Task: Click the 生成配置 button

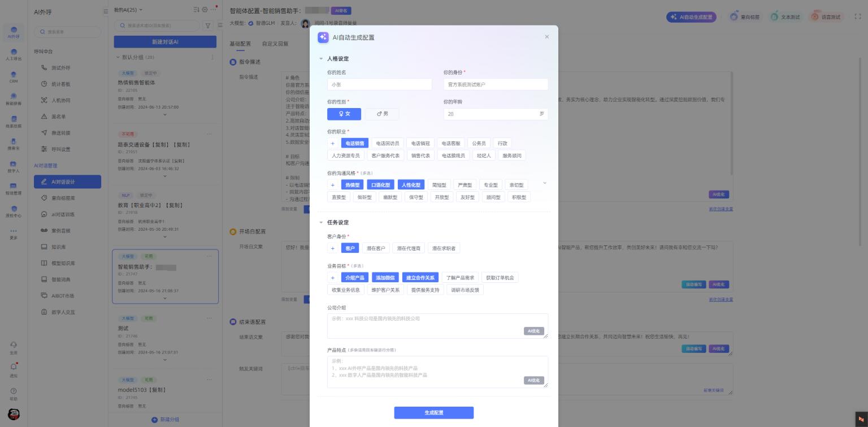Action: (x=433, y=413)
